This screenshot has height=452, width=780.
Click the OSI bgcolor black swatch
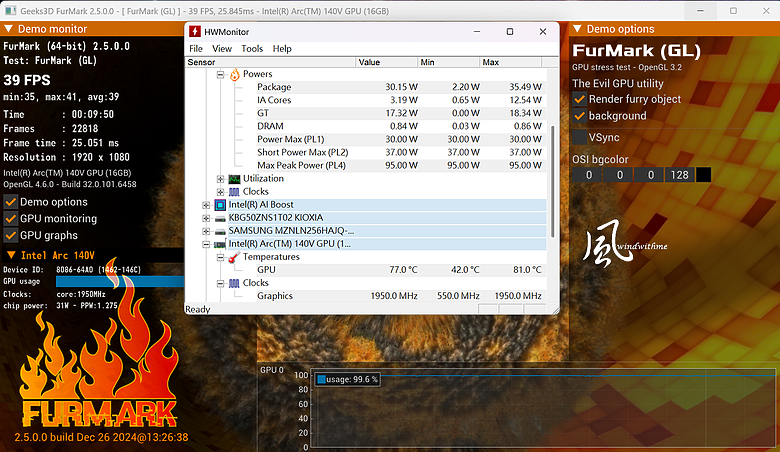click(x=703, y=175)
